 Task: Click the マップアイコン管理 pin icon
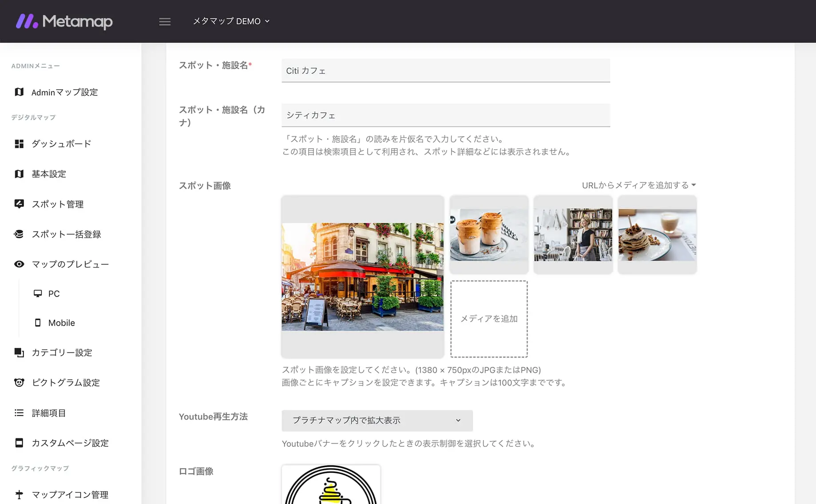tap(19, 494)
